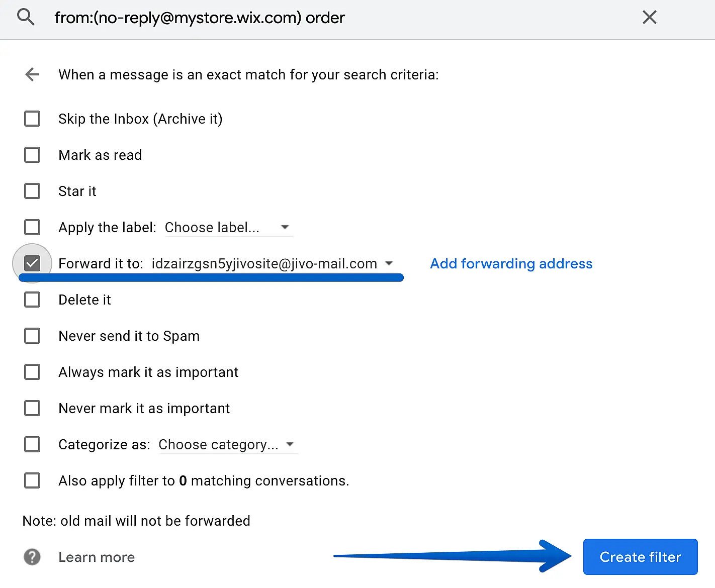Open the Choose label dropdown
Screen dimensions: 715x588
[228, 228]
